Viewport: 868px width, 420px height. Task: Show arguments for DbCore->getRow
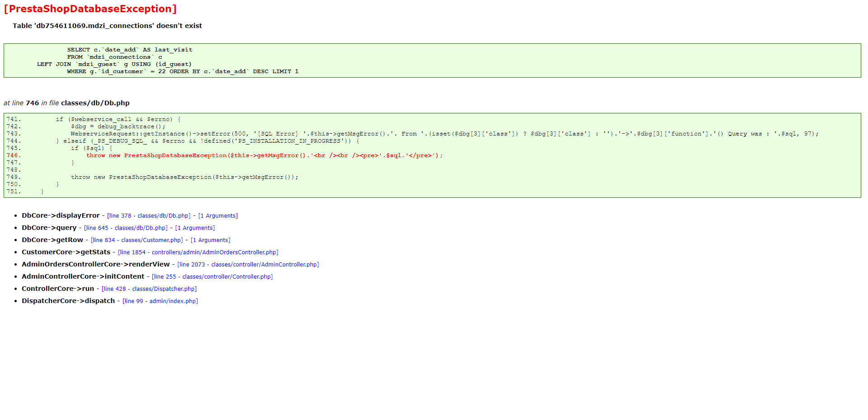[x=210, y=240]
